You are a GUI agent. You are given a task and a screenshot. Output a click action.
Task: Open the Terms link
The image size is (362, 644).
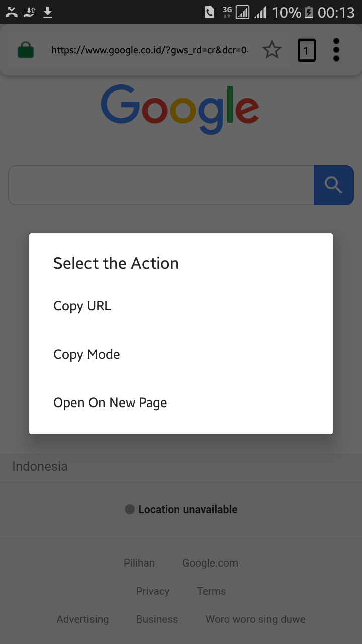211,591
